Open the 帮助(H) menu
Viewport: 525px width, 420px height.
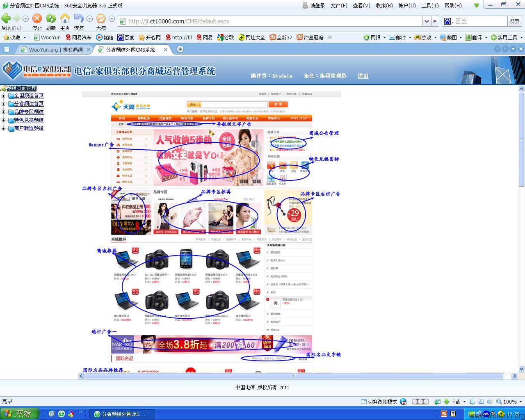coord(453,5)
